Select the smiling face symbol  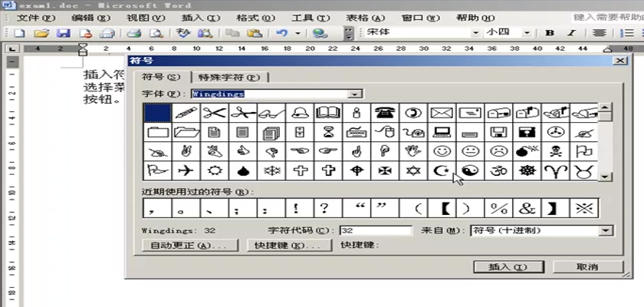[442, 151]
